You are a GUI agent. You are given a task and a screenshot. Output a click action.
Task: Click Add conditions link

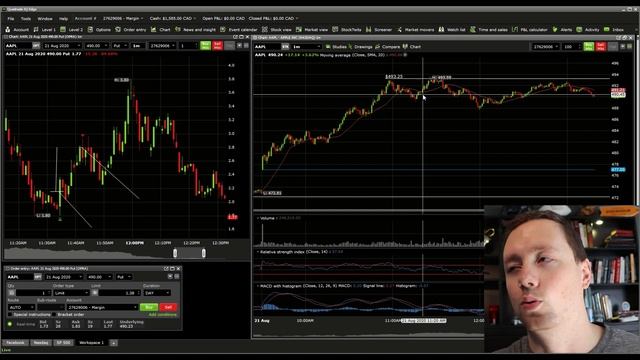tap(162, 315)
